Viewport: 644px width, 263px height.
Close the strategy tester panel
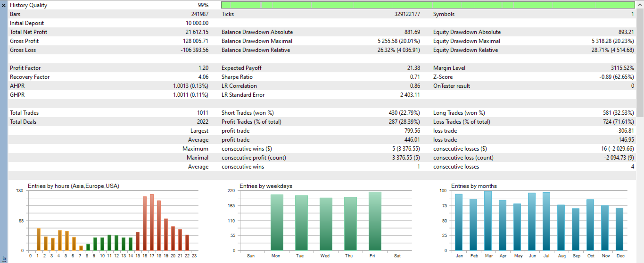tap(3, 5)
